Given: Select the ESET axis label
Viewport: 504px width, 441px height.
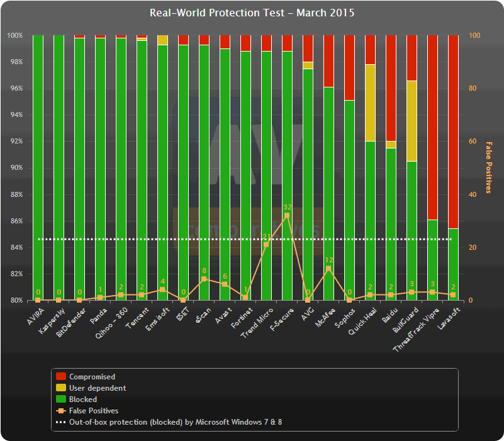Looking at the screenshot, I should pyautogui.click(x=182, y=314).
